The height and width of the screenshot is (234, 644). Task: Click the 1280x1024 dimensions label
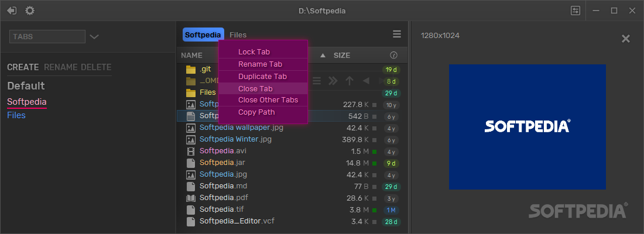coord(440,36)
